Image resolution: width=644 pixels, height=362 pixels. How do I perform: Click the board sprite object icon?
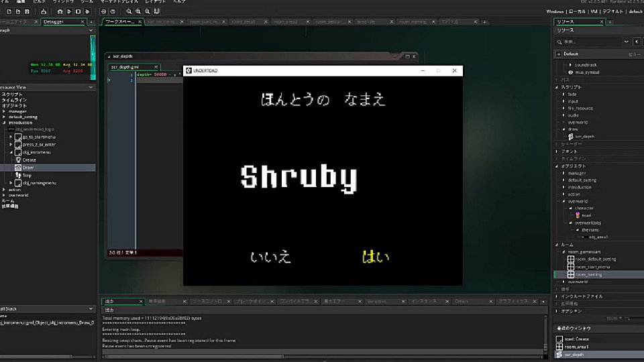[x=578, y=215]
